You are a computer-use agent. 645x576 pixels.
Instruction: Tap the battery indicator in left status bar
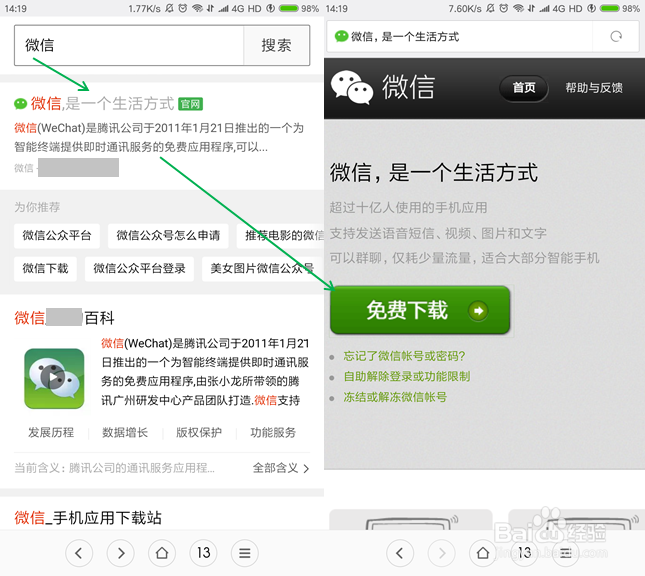(289, 8)
